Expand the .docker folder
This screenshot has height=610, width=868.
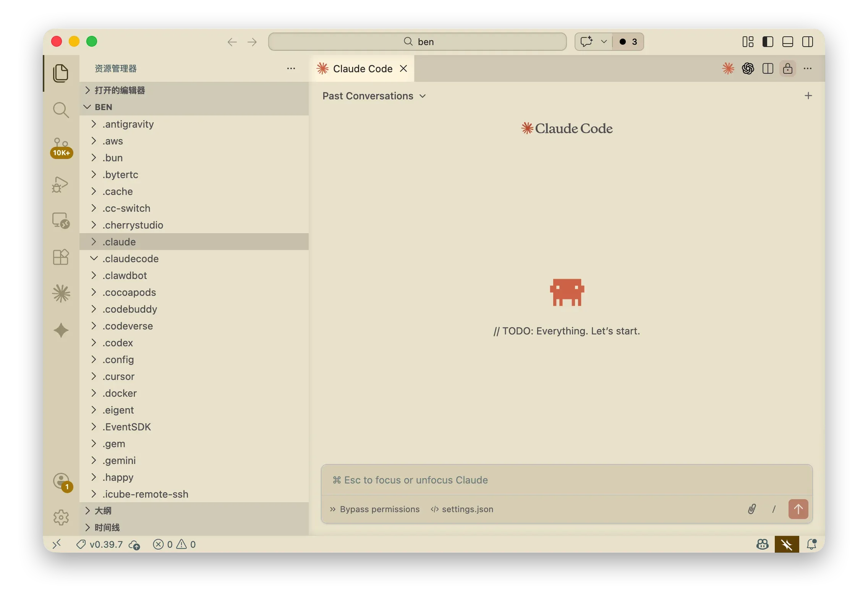194,393
